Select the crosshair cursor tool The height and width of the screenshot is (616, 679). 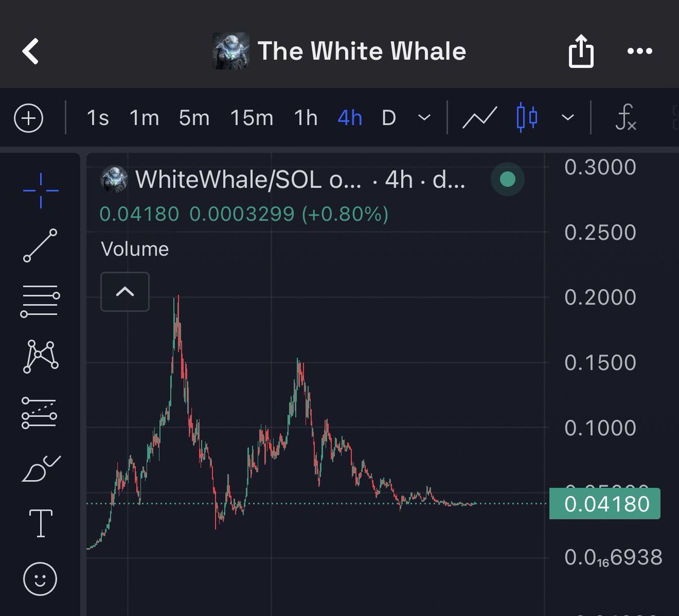tap(41, 190)
